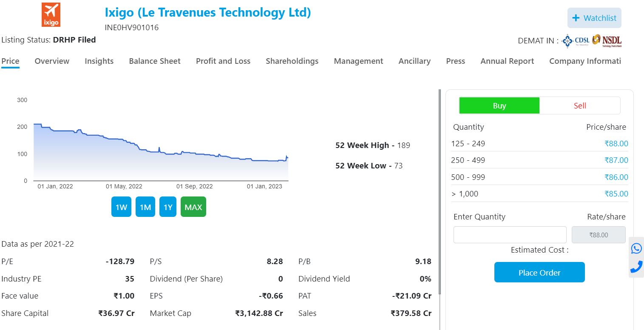This screenshot has height=330, width=644.
Task: Click the Share Capital value ₹36.97 Cr
Action: (x=116, y=313)
